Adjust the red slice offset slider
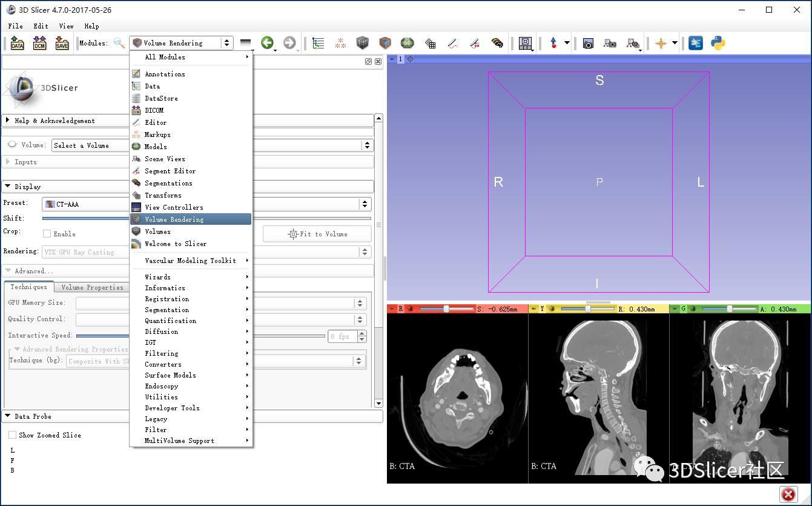 [x=447, y=308]
